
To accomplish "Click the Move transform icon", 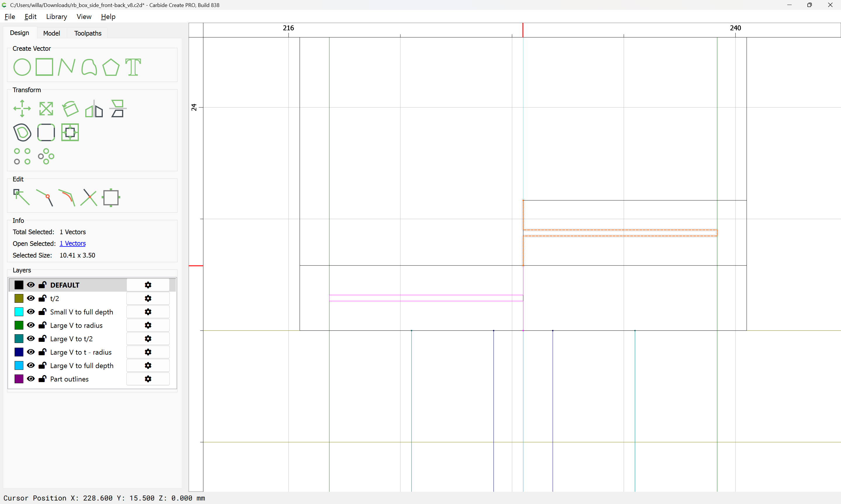I will [x=22, y=109].
